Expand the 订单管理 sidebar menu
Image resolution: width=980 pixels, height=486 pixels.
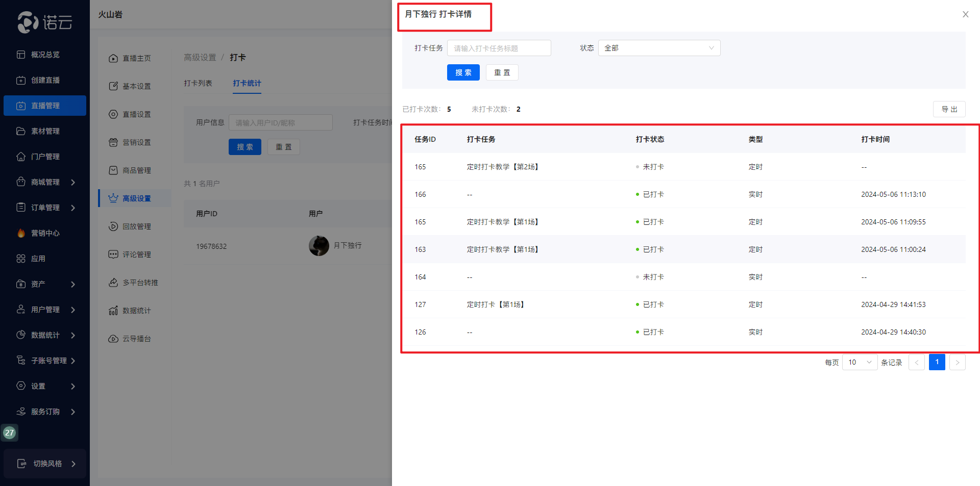pyautogui.click(x=73, y=208)
